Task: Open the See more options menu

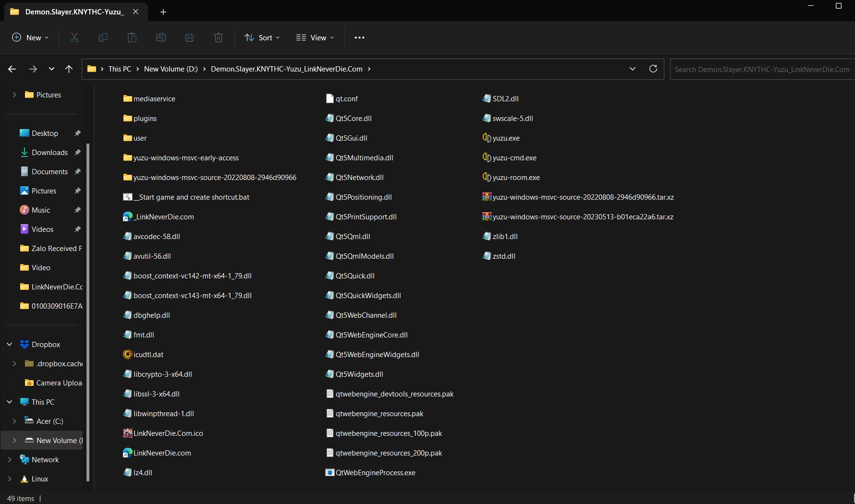Action: 359,37
